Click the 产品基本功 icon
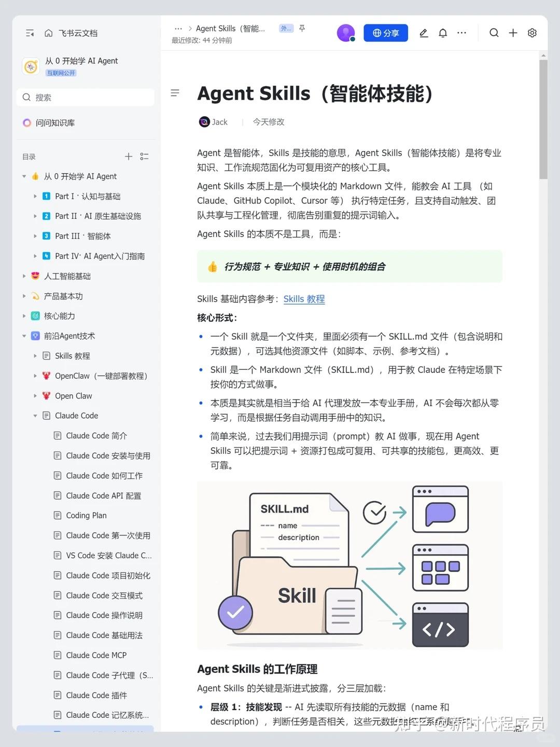 click(x=35, y=296)
